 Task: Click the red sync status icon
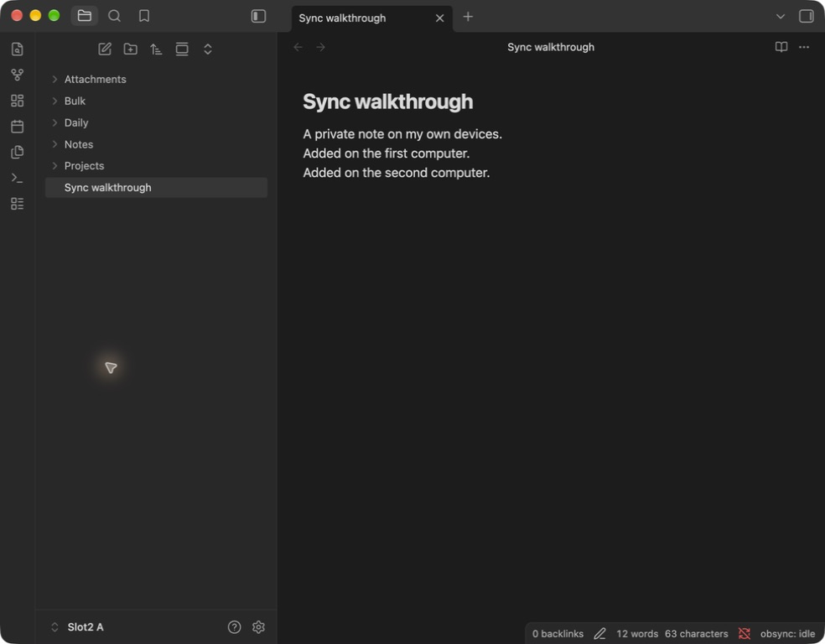pyautogui.click(x=744, y=634)
